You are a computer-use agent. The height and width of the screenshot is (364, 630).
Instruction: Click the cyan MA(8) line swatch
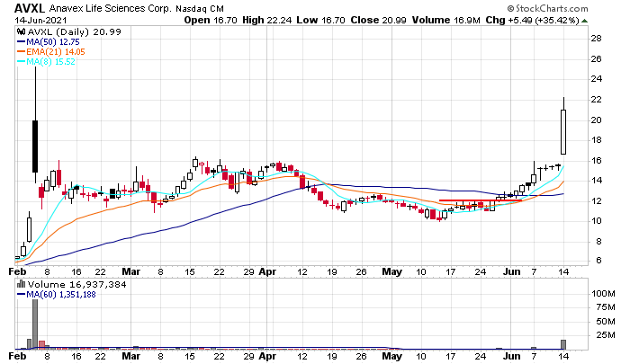pyautogui.click(x=21, y=62)
